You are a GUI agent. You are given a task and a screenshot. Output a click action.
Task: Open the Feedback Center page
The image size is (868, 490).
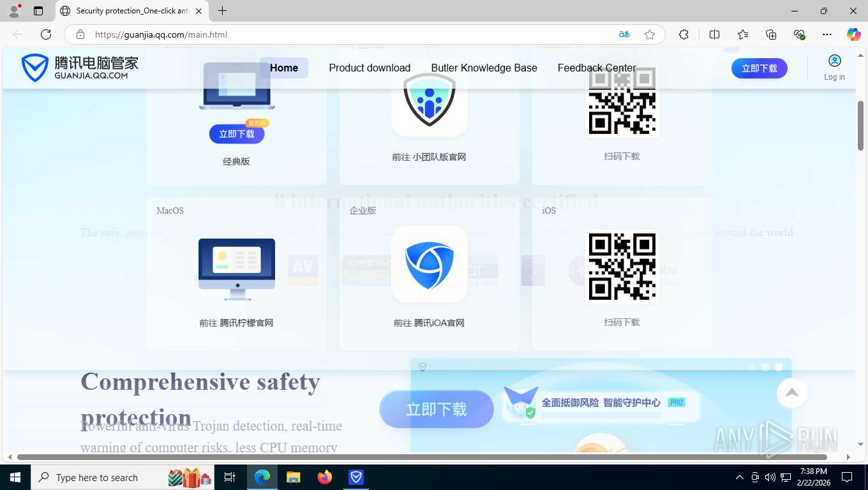[x=597, y=68]
